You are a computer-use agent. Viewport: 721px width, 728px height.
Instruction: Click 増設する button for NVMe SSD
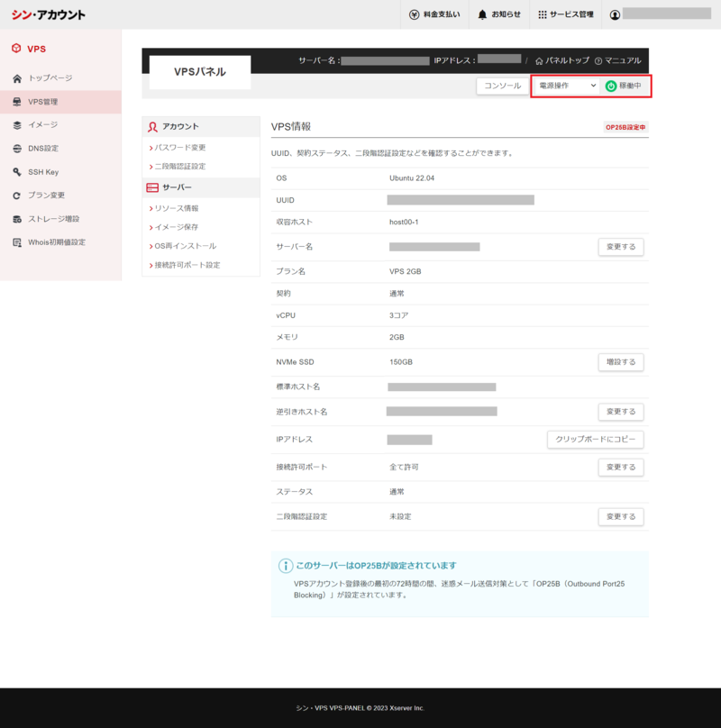620,362
